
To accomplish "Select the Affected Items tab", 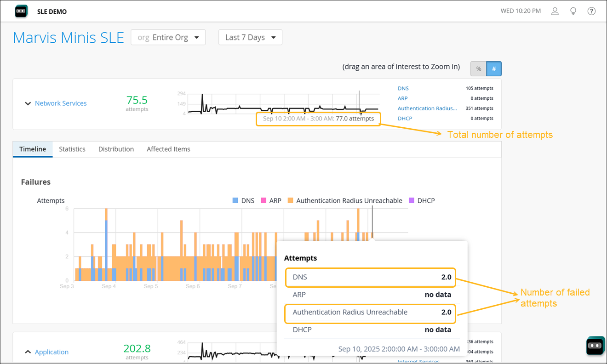I will pyautogui.click(x=168, y=149).
